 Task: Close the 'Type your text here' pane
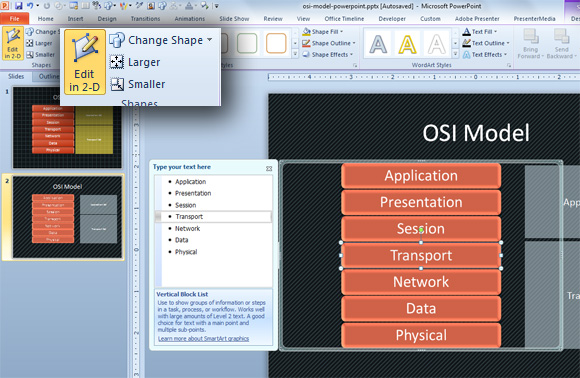[x=269, y=168]
